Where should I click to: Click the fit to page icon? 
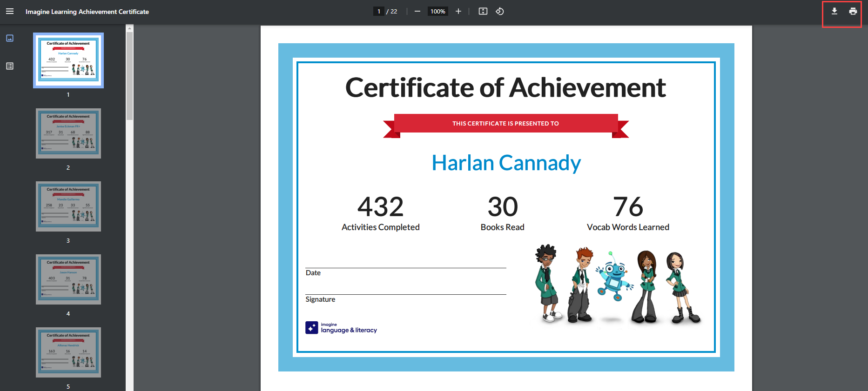point(483,12)
